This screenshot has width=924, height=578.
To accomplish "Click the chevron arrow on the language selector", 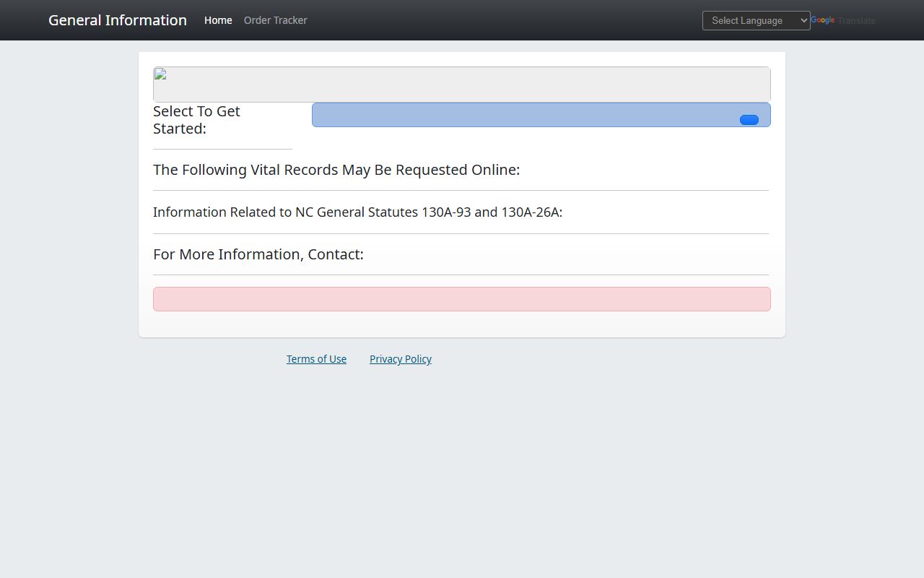I will tap(804, 21).
